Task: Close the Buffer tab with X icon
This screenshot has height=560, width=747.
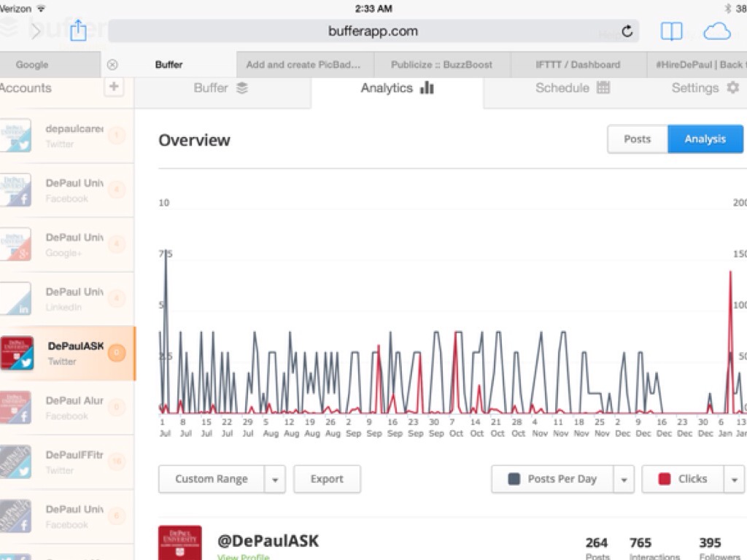Action: point(112,65)
